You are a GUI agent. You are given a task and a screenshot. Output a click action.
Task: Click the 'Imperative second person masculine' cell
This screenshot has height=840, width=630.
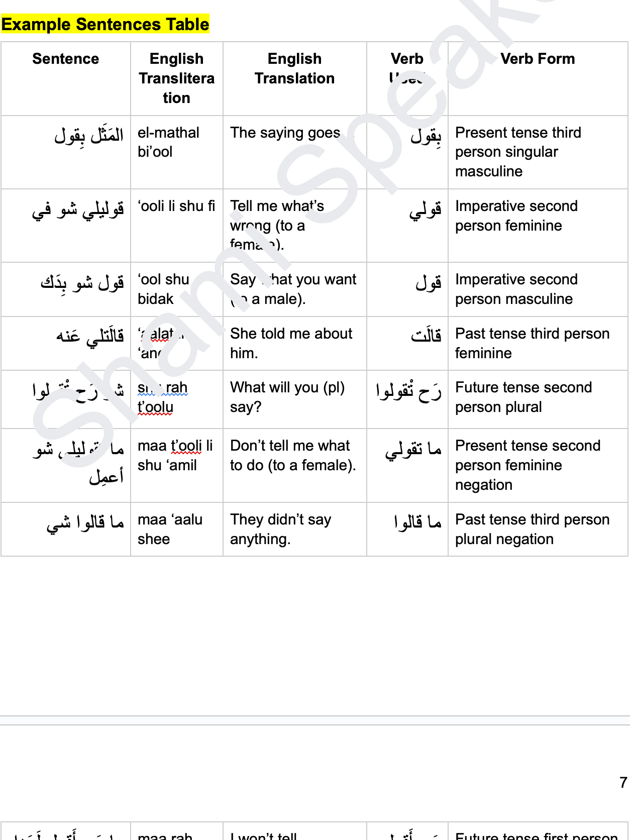516,289
